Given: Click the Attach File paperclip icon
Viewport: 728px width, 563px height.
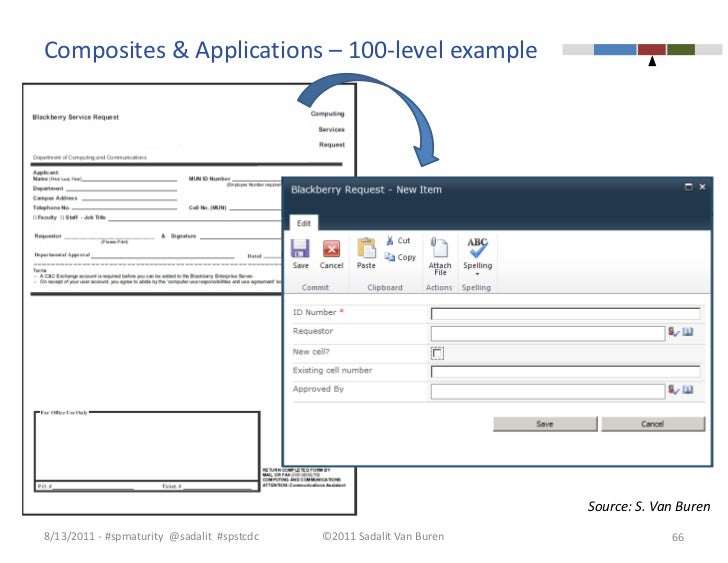Looking at the screenshot, I should pyautogui.click(x=439, y=247).
